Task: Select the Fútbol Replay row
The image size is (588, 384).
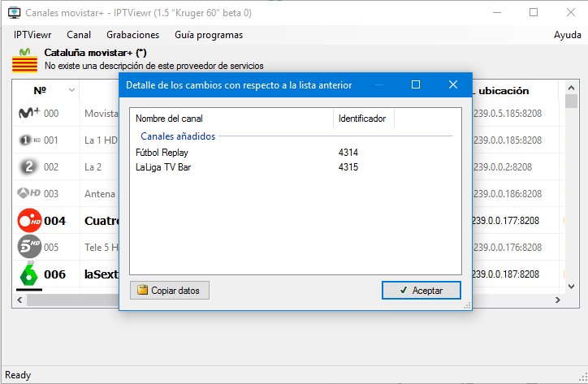Action: [295, 153]
